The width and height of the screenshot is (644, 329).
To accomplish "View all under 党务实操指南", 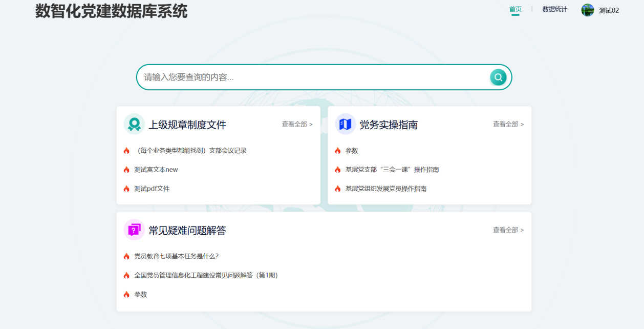I will coord(508,124).
